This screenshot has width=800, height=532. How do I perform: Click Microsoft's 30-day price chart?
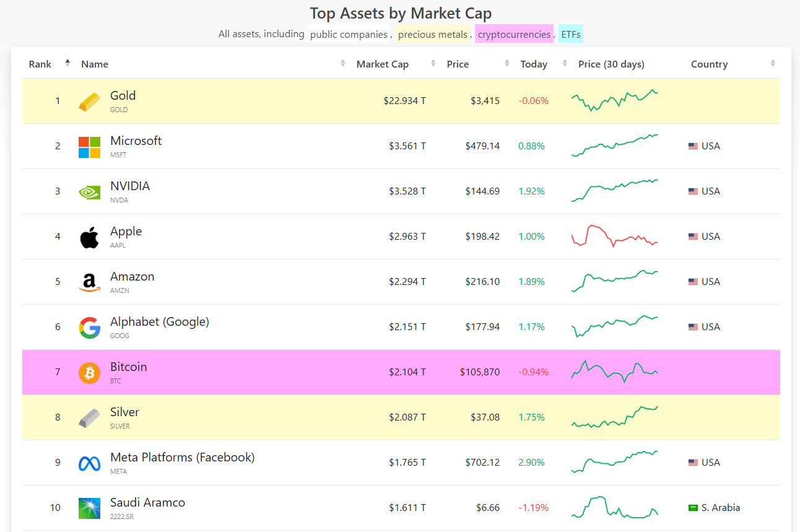[x=614, y=146]
